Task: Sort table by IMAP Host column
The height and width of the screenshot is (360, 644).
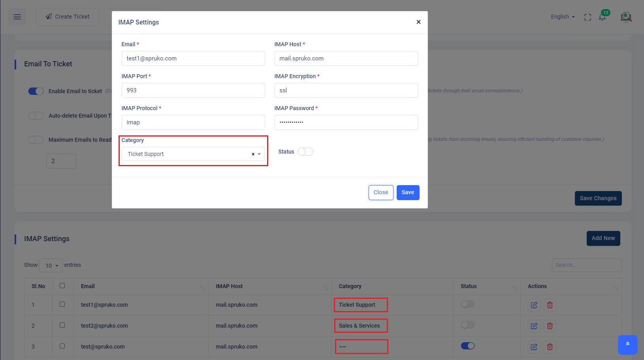Action: click(326, 288)
